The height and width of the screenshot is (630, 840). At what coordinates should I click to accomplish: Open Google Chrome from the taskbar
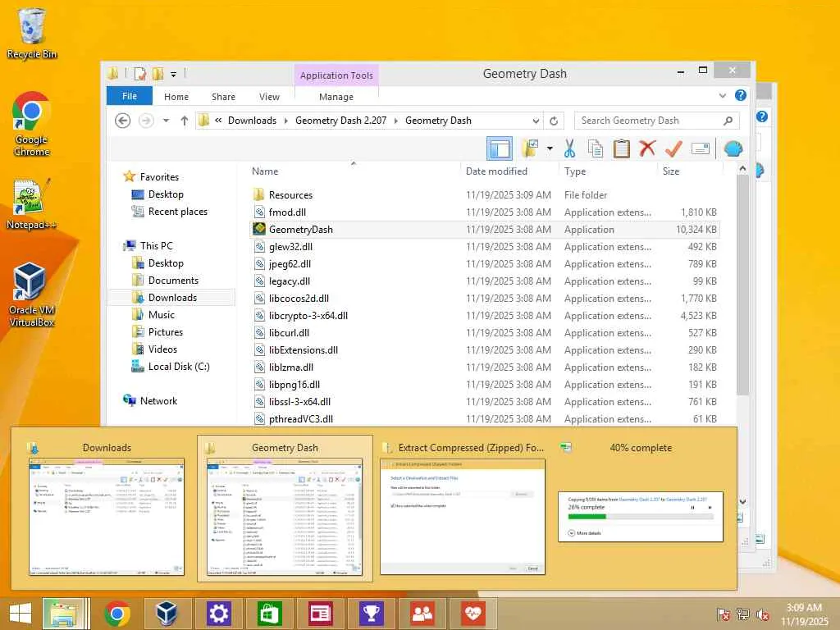click(x=116, y=614)
